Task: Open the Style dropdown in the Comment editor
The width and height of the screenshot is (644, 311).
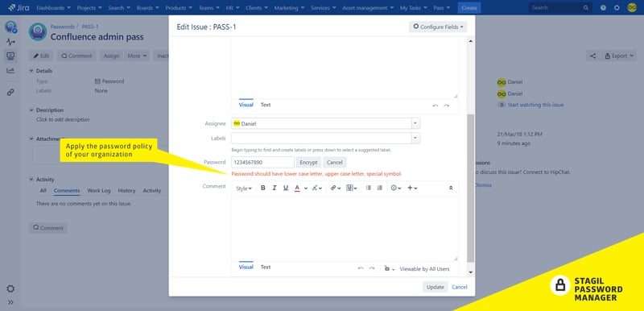Action: coord(244,189)
